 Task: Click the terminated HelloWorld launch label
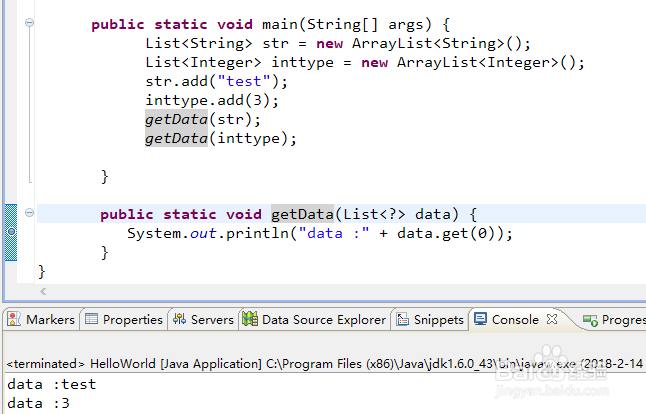tap(325, 364)
